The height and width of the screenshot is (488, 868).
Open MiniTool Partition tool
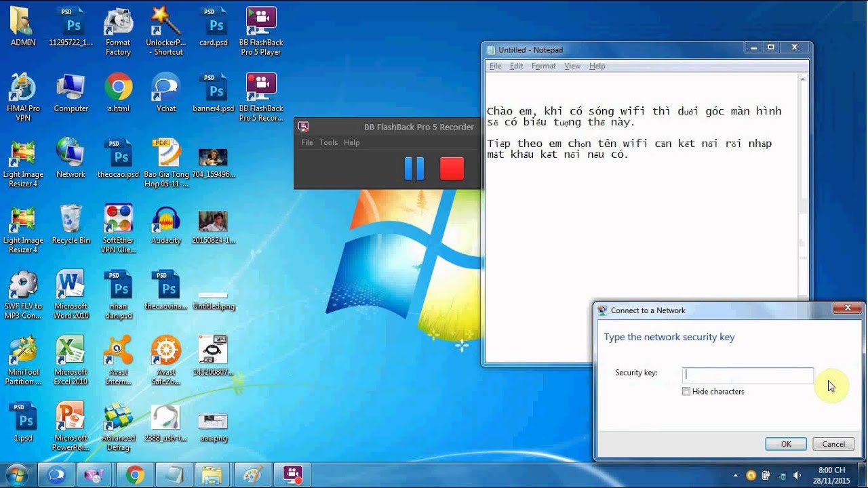click(23, 352)
